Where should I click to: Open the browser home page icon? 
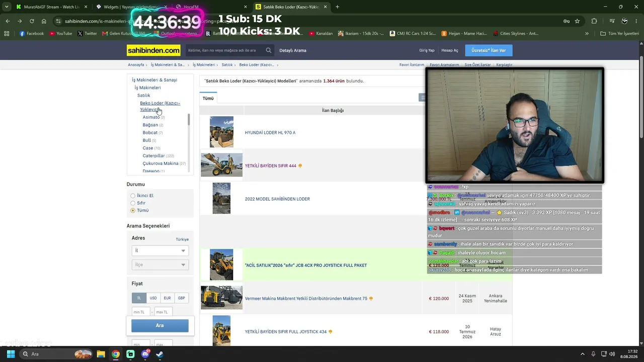tap(44, 21)
